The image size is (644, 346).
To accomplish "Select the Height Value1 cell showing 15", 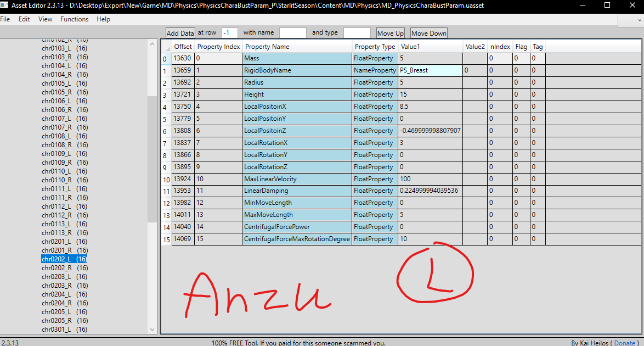I will pos(431,94).
